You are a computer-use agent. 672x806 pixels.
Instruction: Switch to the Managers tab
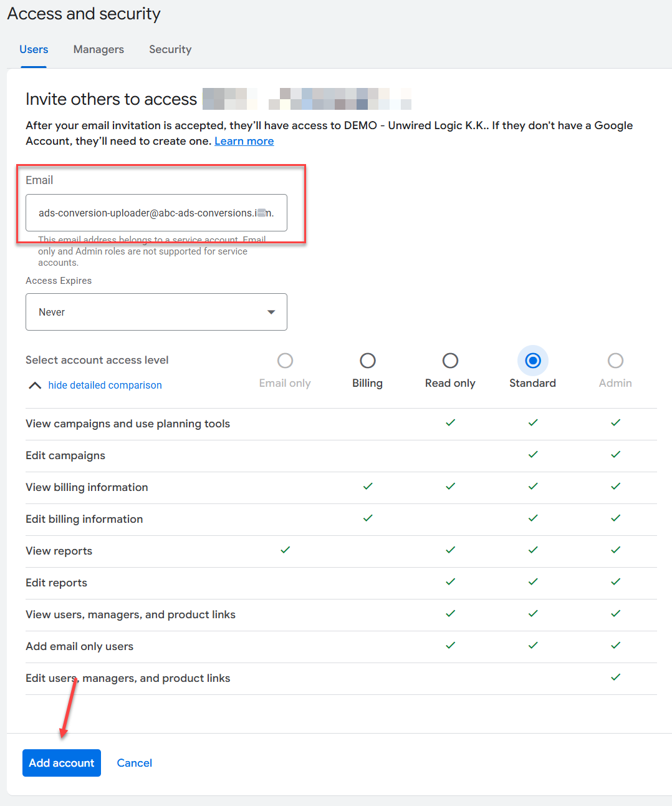(x=98, y=49)
